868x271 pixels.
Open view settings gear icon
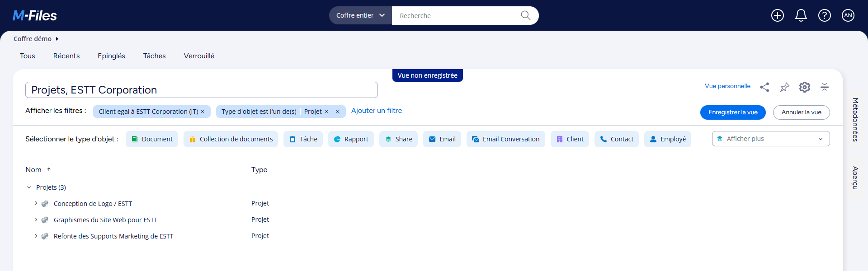pos(804,87)
